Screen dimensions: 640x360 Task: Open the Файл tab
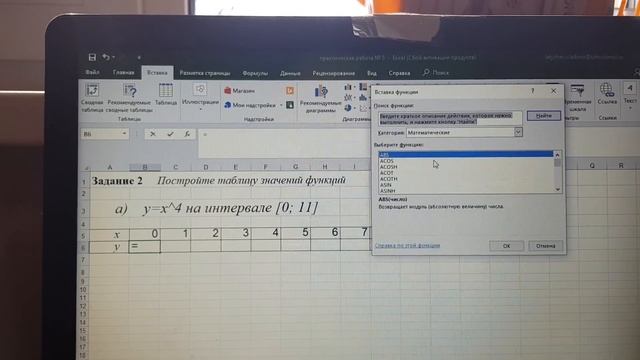click(92, 72)
